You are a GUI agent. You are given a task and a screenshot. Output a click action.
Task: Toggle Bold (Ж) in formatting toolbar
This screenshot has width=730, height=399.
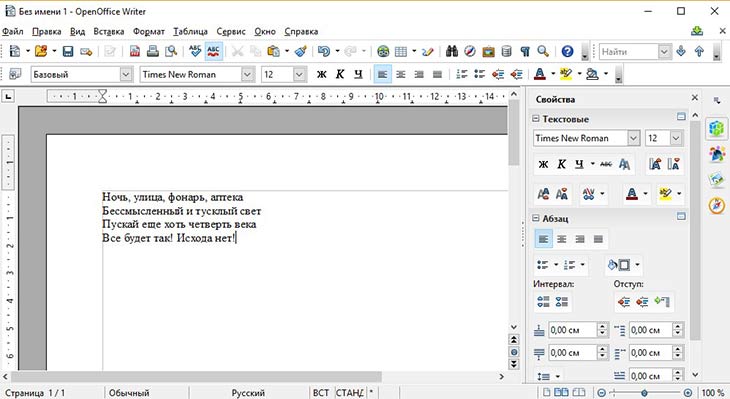pyautogui.click(x=321, y=74)
